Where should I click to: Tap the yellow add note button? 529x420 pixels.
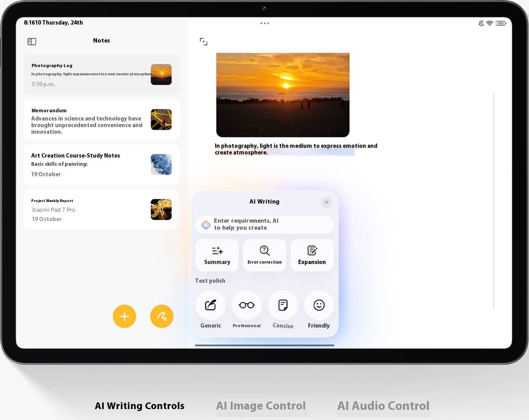124,316
